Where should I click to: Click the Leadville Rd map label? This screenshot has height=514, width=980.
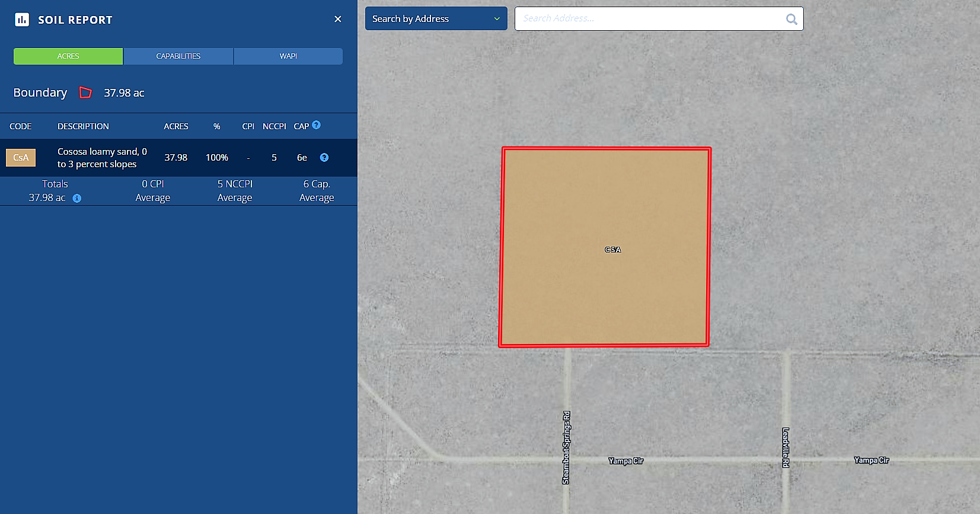tap(786, 447)
